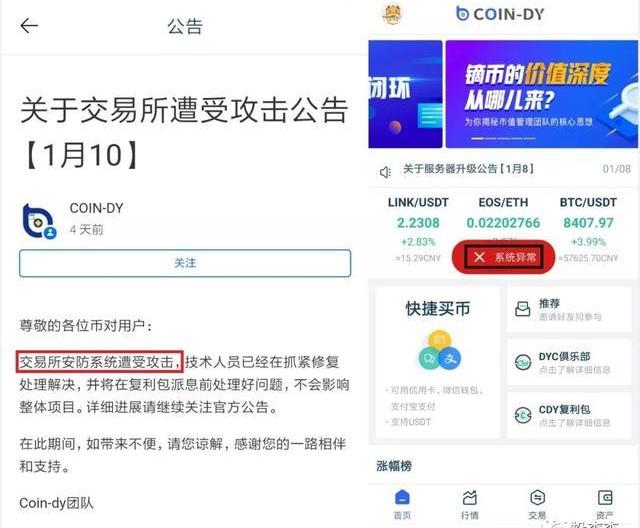Viewport: 640px width, 528px height.
Task: Open the DYC俱乐部 club icon
Action: point(522,362)
